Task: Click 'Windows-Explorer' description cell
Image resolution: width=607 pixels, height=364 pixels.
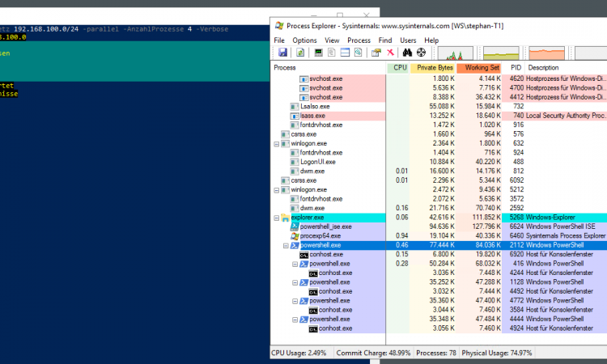Action: [x=550, y=218]
